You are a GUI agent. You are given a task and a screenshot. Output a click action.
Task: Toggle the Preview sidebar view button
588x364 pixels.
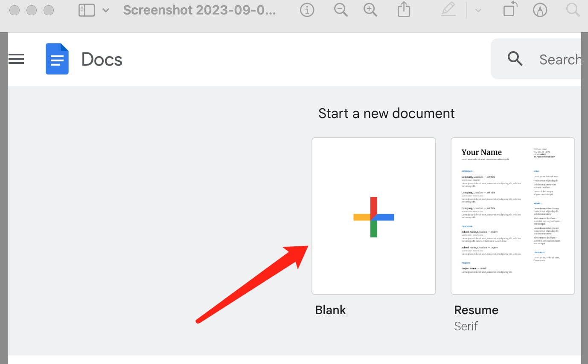(87, 10)
